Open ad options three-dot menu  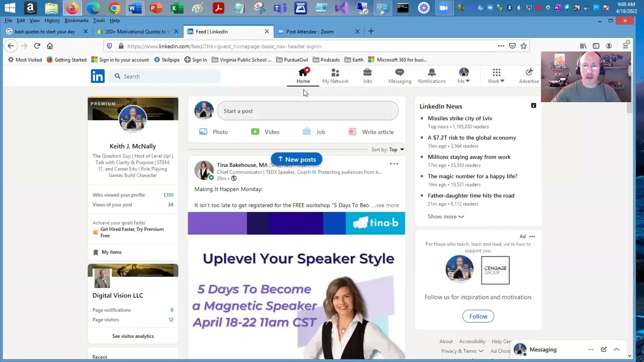pos(532,236)
